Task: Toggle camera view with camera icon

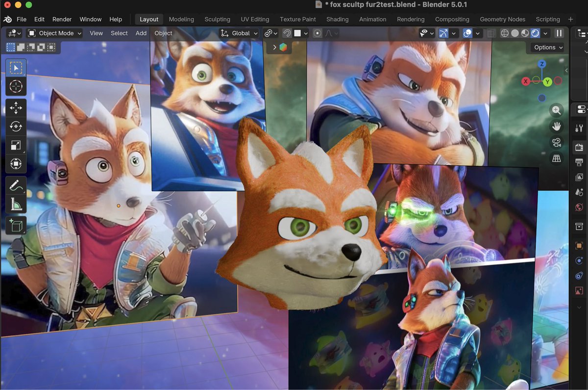Action: coord(557,142)
